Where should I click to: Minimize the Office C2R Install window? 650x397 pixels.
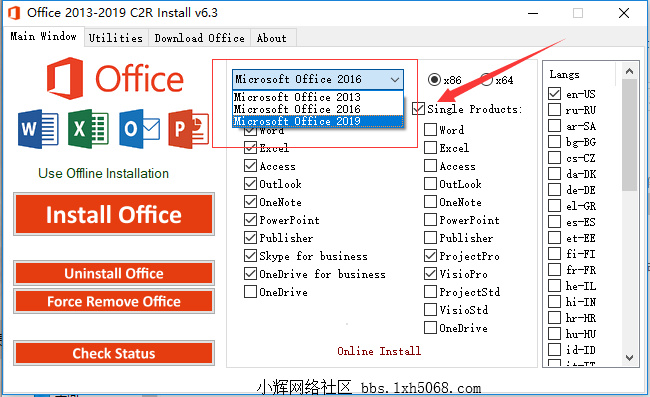click(x=533, y=13)
